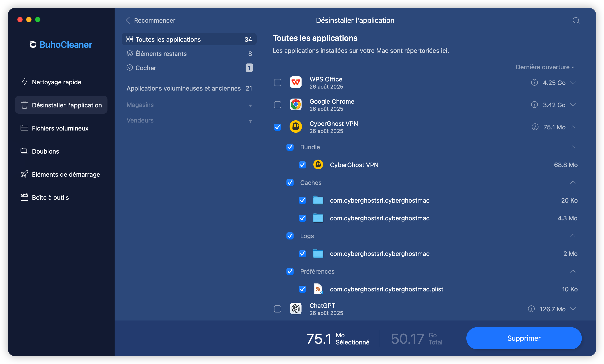Click the CyberGhost VPN bundle item icon
604x364 pixels.
pos(318,165)
